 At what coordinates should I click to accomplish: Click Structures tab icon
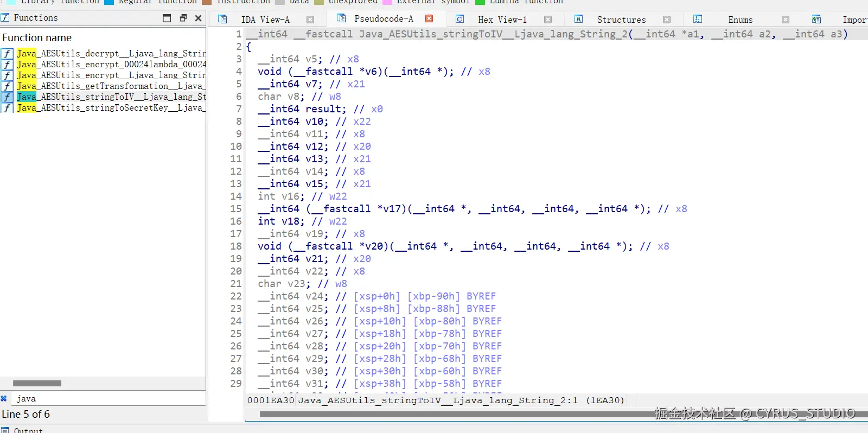pos(579,19)
